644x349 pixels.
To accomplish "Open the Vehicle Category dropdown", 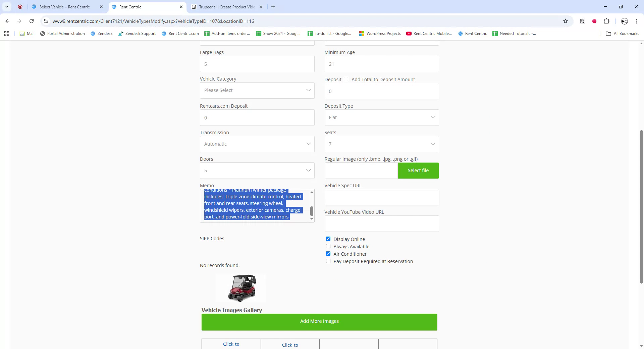I will [257, 90].
